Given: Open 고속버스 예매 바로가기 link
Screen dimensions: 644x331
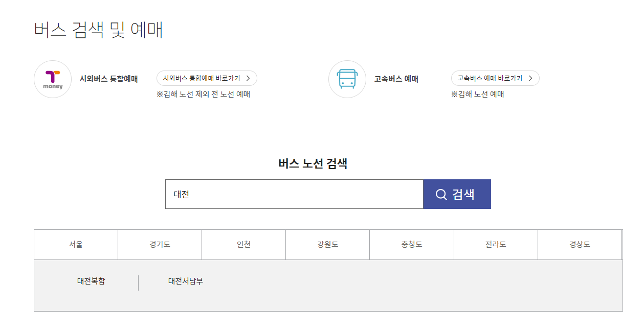Looking at the screenshot, I should (495, 78).
